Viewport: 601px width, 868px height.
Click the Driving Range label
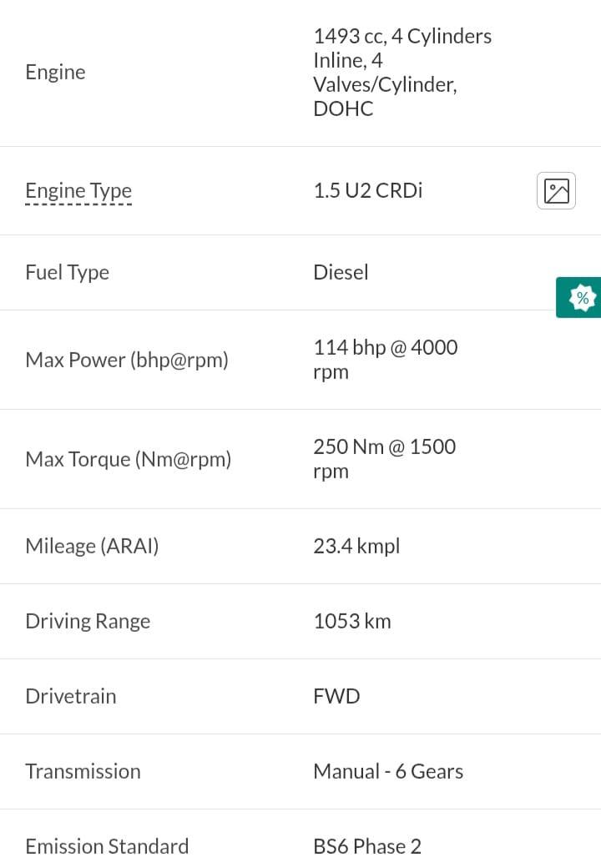[88, 622]
